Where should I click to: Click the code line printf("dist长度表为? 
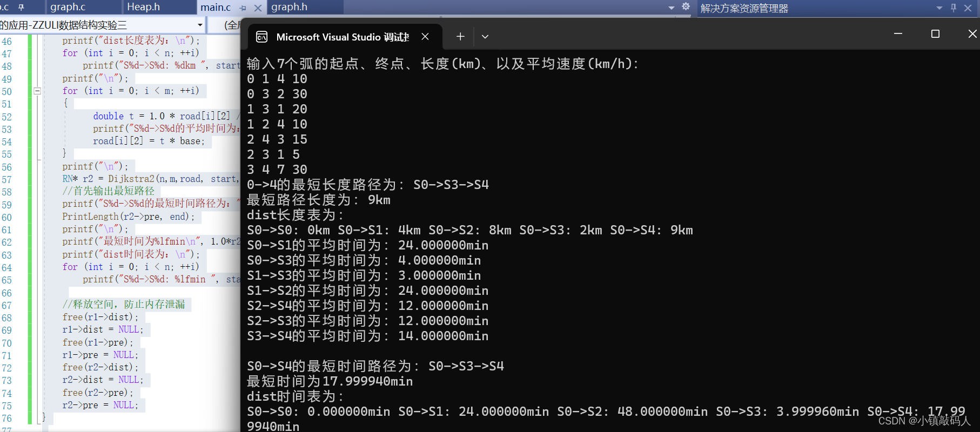click(131, 40)
